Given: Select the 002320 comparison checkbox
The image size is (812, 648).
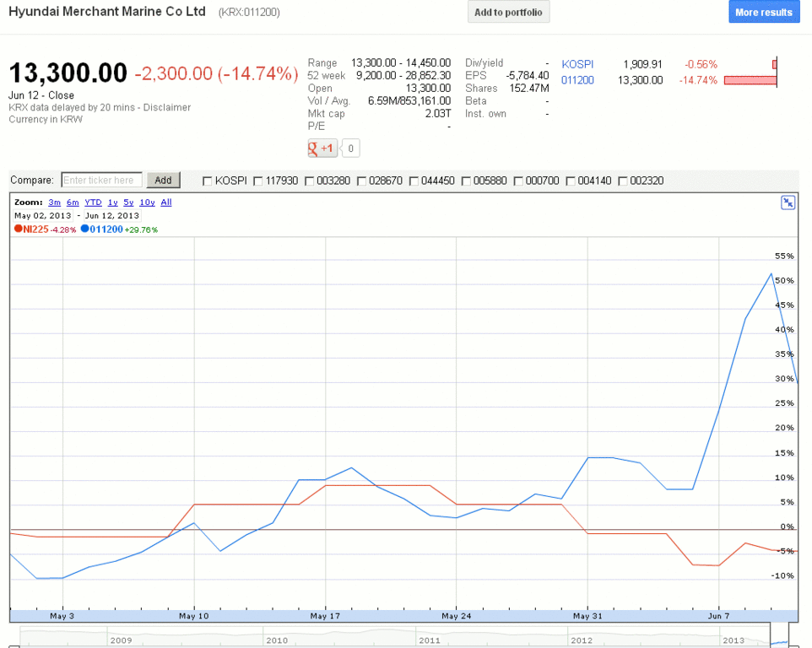Looking at the screenshot, I should pyautogui.click(x=623, y=181).
